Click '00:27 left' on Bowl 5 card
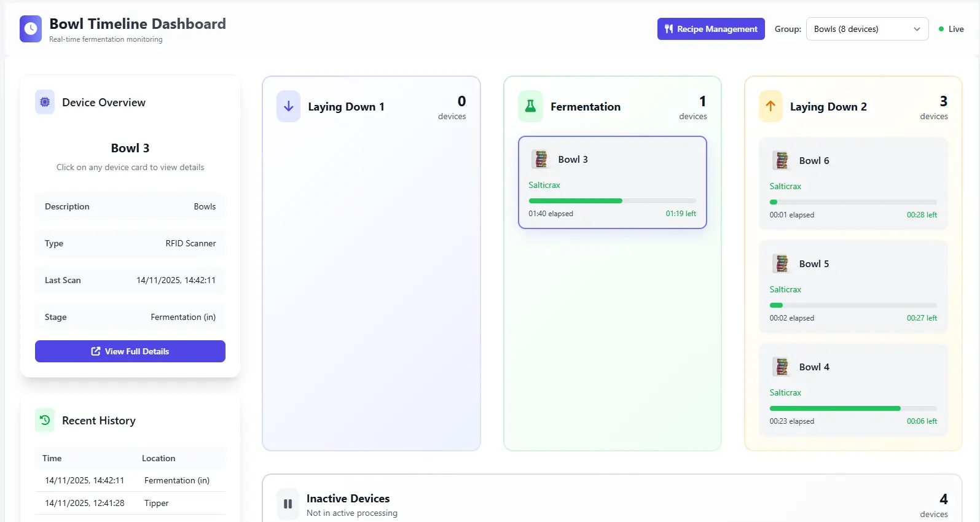 coord(922,318)
